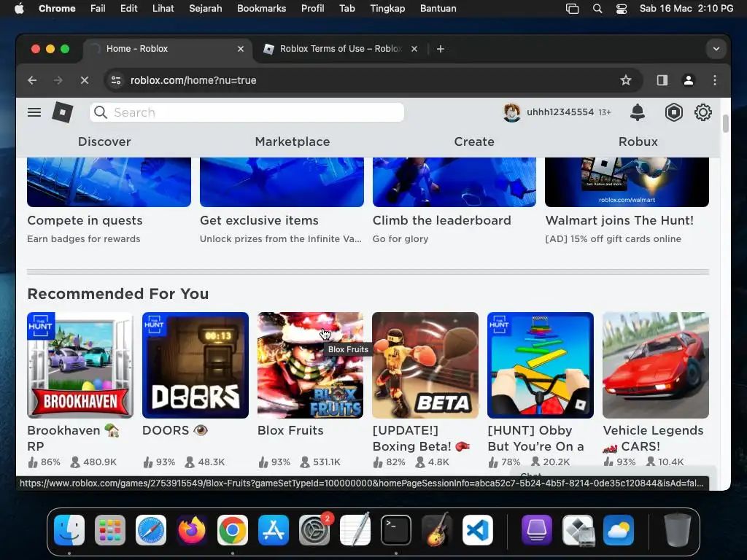Go to the Discover page

104,141
